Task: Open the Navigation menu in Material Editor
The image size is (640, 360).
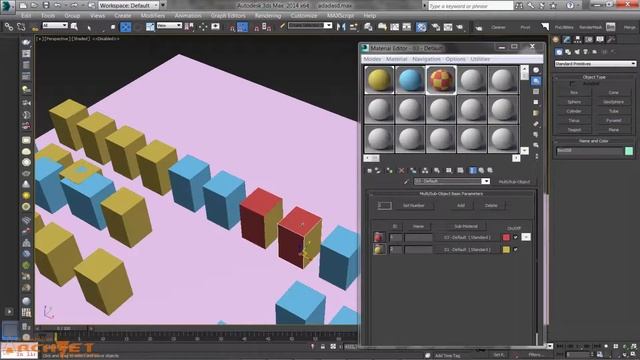Action: [x=426, y=59]
